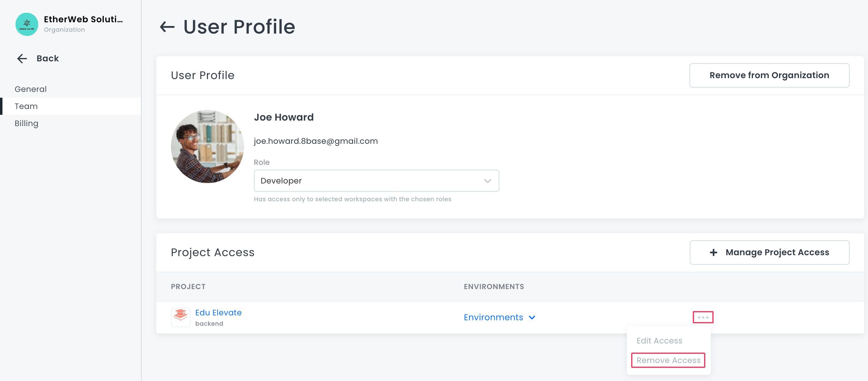
Task: Open the Edu Elevate project link
Action: coord(218,313)
